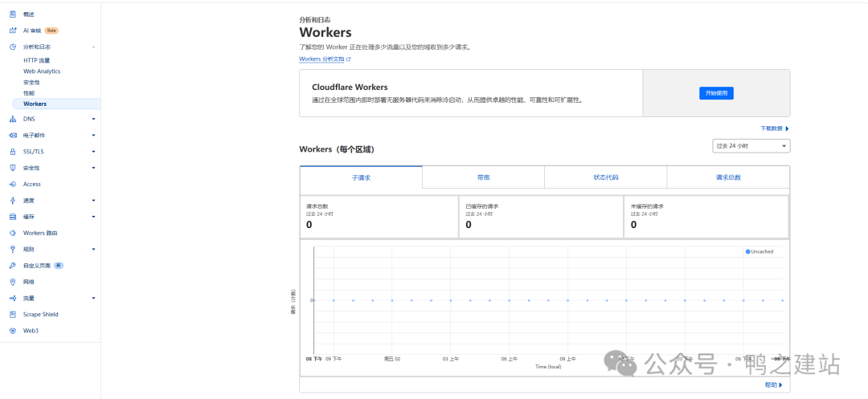Switch to the 子请求 tab
868x399 pixels.
tap(361, 177)
